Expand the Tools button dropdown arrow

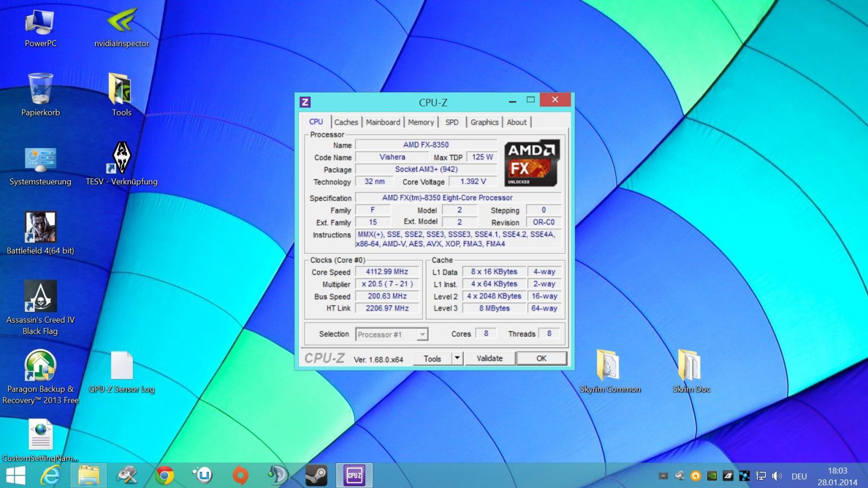coord(457,358)
